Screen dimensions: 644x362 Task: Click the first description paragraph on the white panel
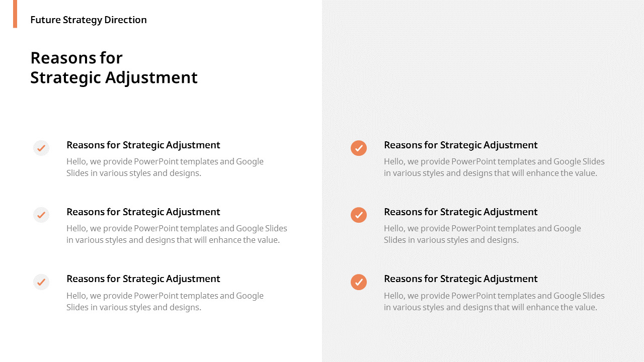[x=165, y=167]
